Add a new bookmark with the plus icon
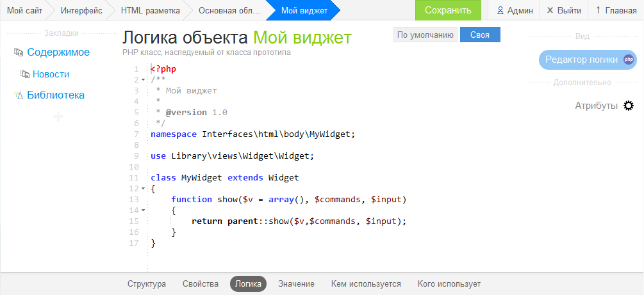Image resolution: width=644 pixels, height=295 pixels. [58, 117]
